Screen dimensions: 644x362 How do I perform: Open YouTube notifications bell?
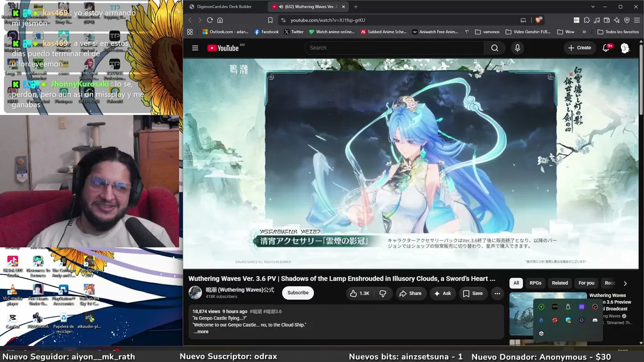pyautogui.click(x=607, y=48)
